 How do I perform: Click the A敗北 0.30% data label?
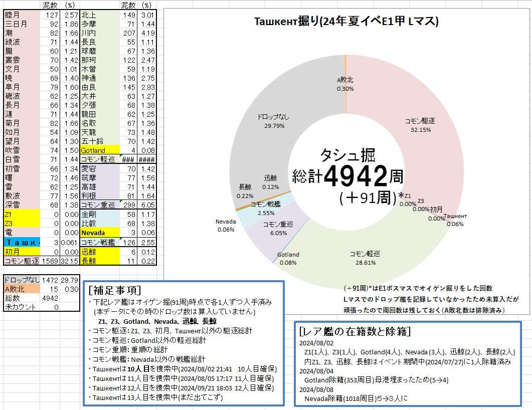[x=345, y=84]
